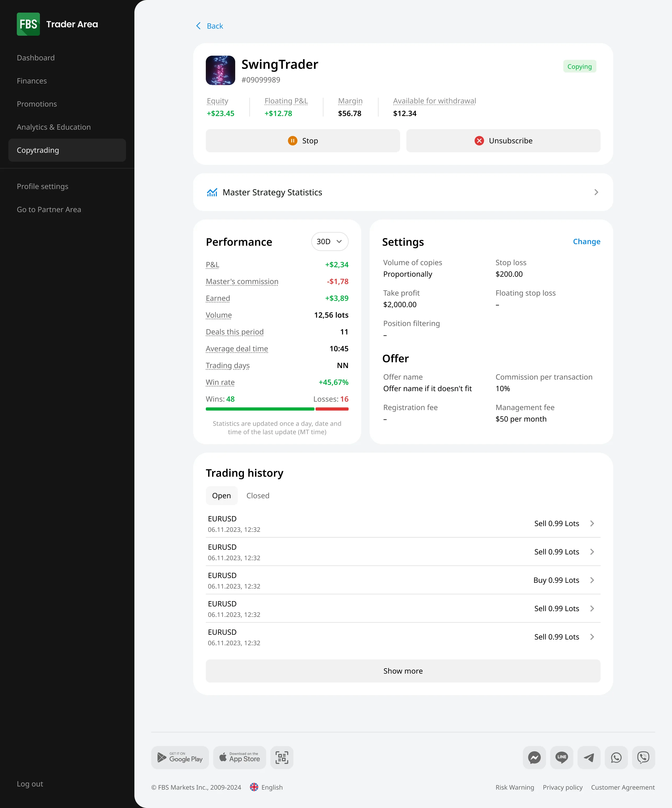Click the SwingTrader avatar image
This screenshot has height=808, width=672.
220,70
